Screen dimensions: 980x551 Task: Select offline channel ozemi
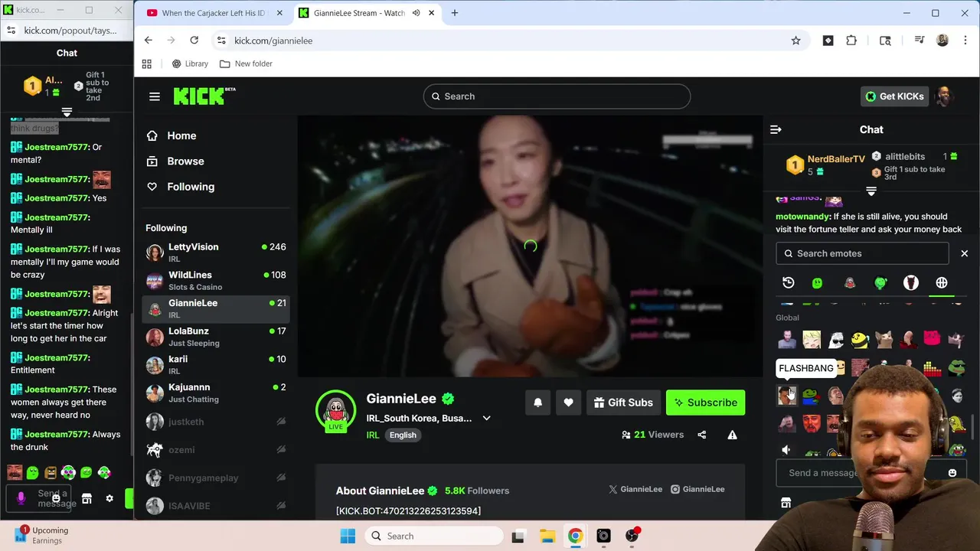(x=215, y=450)
